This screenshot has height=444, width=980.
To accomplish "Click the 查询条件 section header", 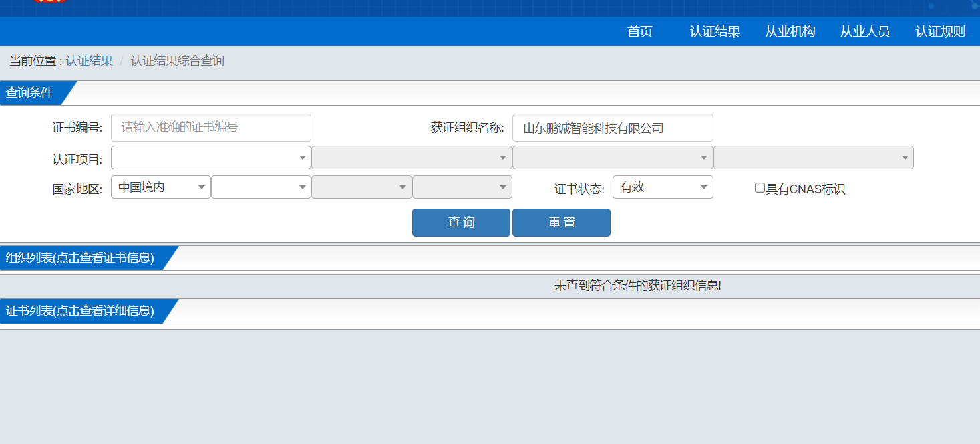I will click(30, 93).
